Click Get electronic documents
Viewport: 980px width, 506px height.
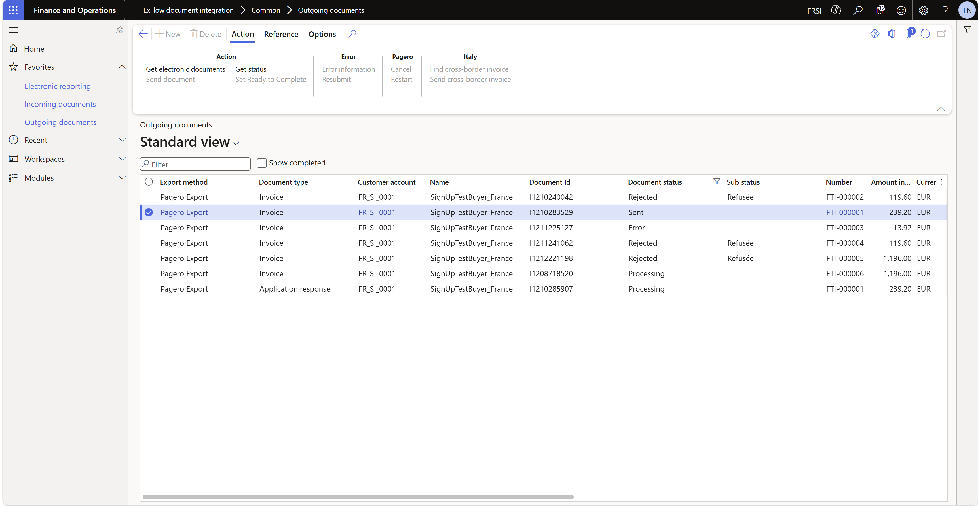pyautogui.click(x=186, y=69)
